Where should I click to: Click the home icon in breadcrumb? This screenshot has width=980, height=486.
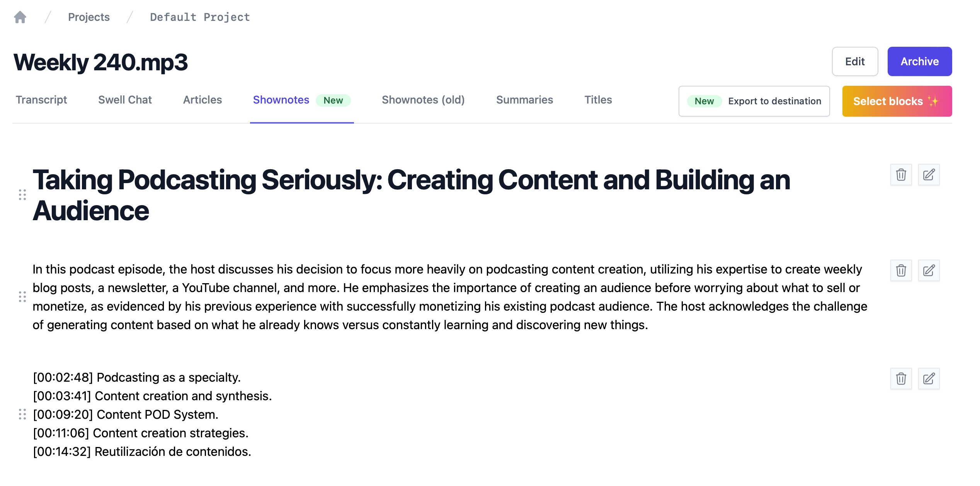click(x=20, y=17)
